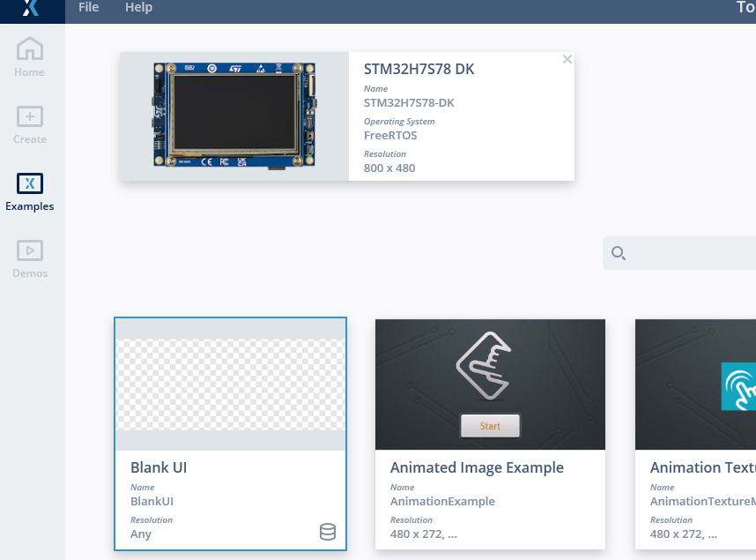Click the Animation Texture card title
Viewport: 756px width, 560px height.
point(703,467)
